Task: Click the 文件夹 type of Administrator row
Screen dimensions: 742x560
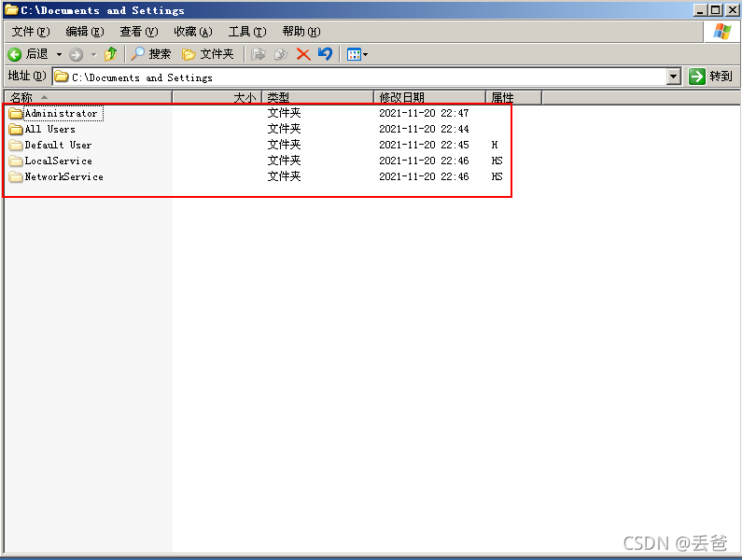Action: click(x=284, y=113)
